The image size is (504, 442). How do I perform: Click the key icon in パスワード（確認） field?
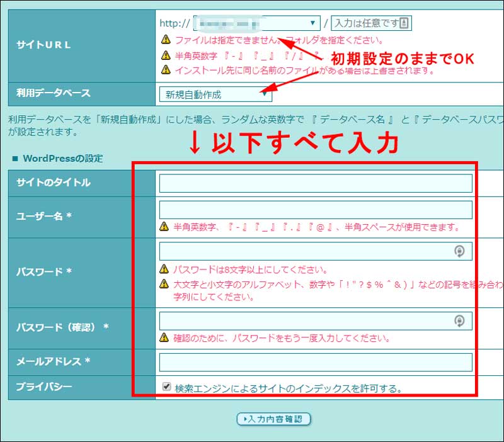tap(460, 320)
